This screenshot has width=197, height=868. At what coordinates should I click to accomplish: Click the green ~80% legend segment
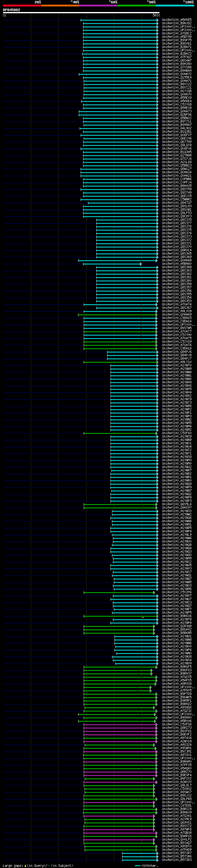(137, 6)
